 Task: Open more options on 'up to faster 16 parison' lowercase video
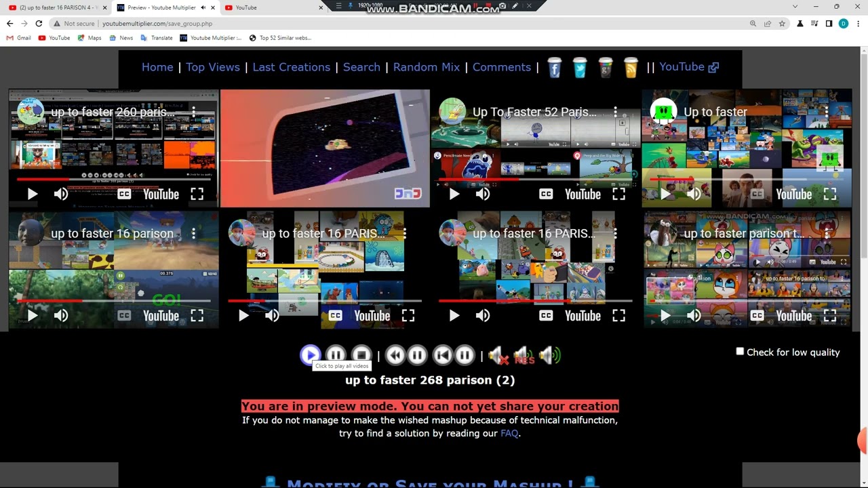pos(193,233)
